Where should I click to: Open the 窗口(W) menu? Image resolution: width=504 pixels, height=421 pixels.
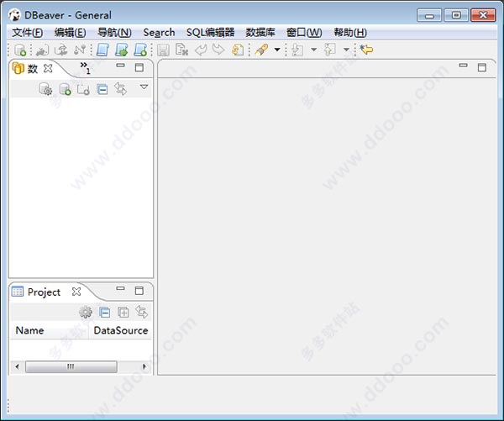(304, 33)
